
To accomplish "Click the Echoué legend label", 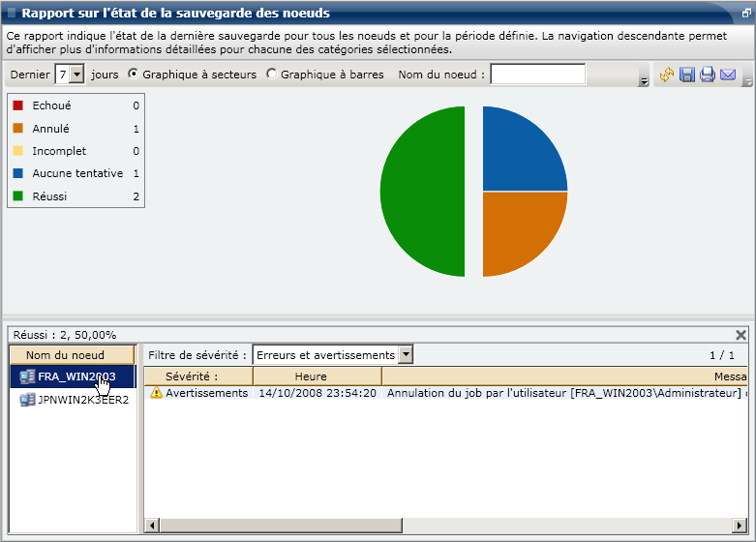I will coord(51,105).
